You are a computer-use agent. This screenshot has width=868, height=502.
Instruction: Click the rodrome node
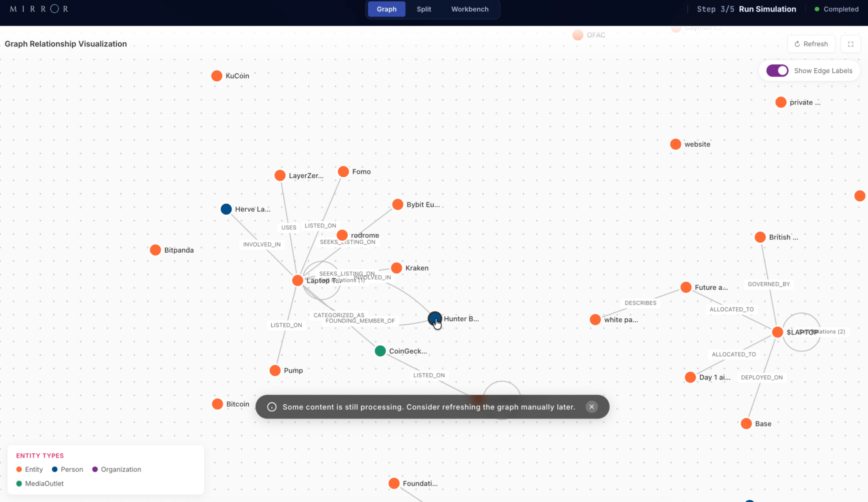point(342,235)
